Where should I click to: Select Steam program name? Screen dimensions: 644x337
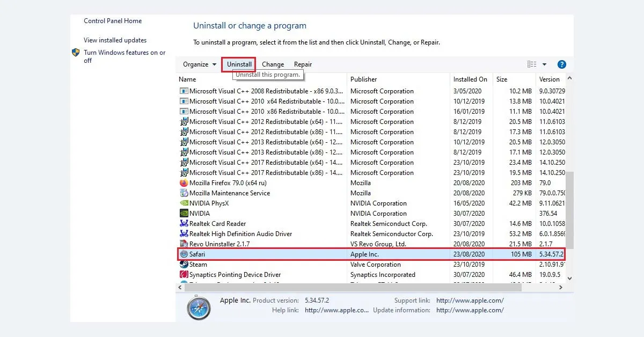click(198, 265)
